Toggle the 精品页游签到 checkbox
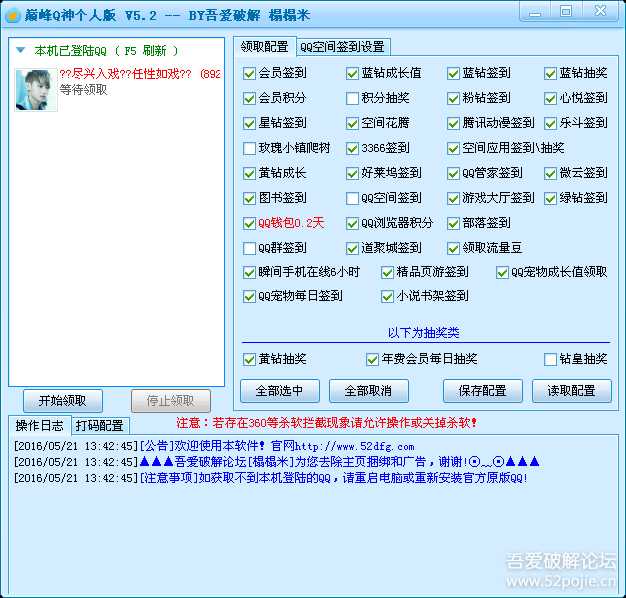This screenshot has height=598, width=626. 387,272
